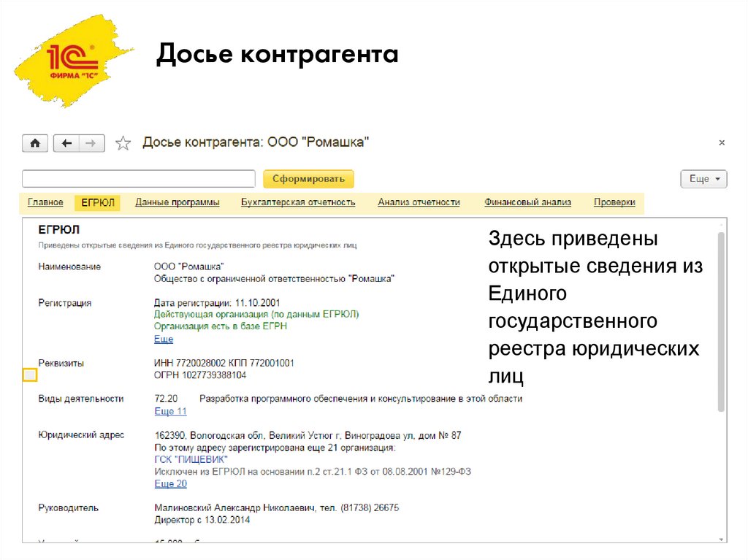Expand registration details via Еще link

point(164,339)
